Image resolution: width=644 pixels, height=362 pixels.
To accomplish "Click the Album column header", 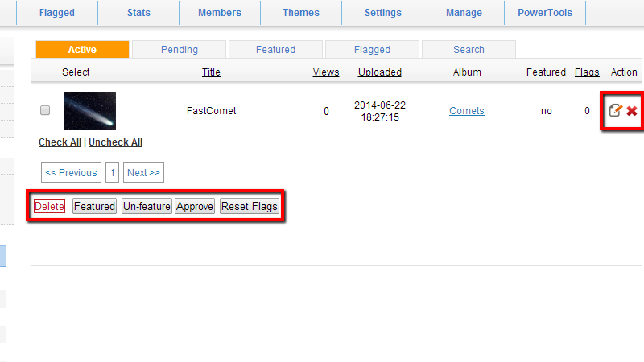I will (467, 72).
